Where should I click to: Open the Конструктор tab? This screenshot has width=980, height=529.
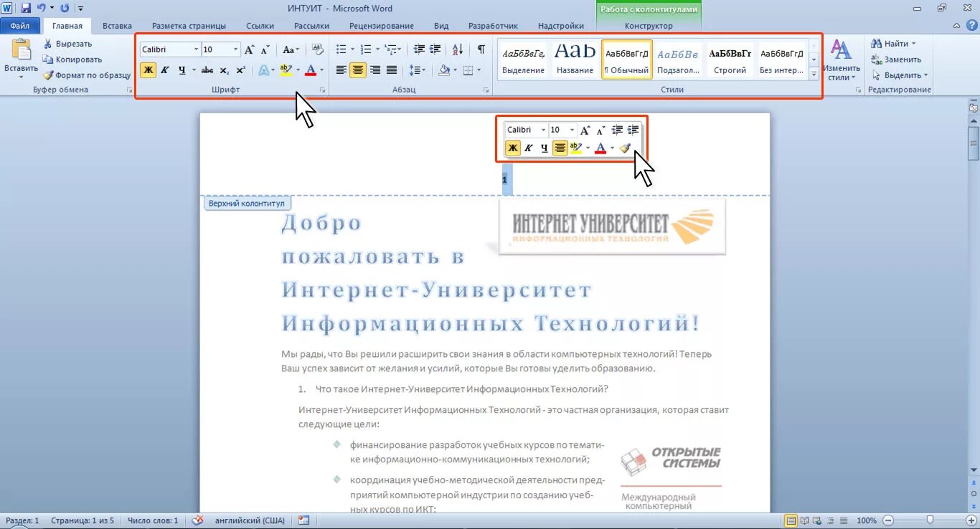649,26
